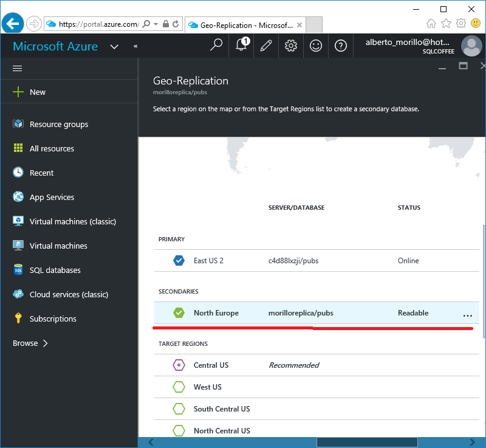
Task: Click the address bar search magnifier icon
Action: point(146,24)
